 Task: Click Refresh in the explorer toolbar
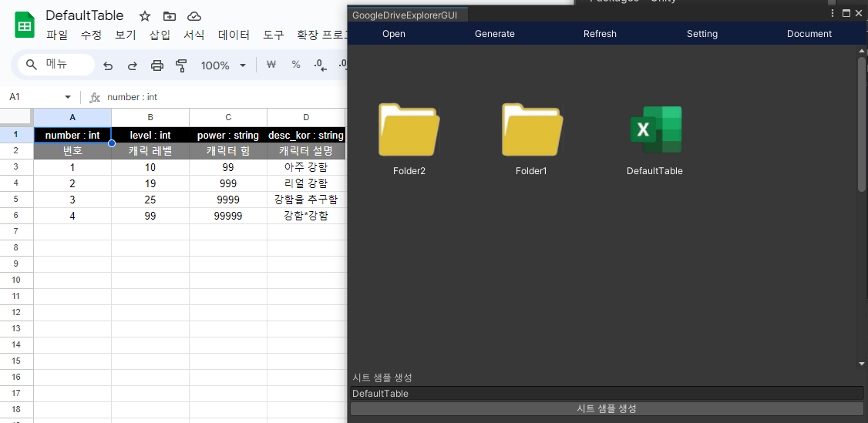coord(600,34)
